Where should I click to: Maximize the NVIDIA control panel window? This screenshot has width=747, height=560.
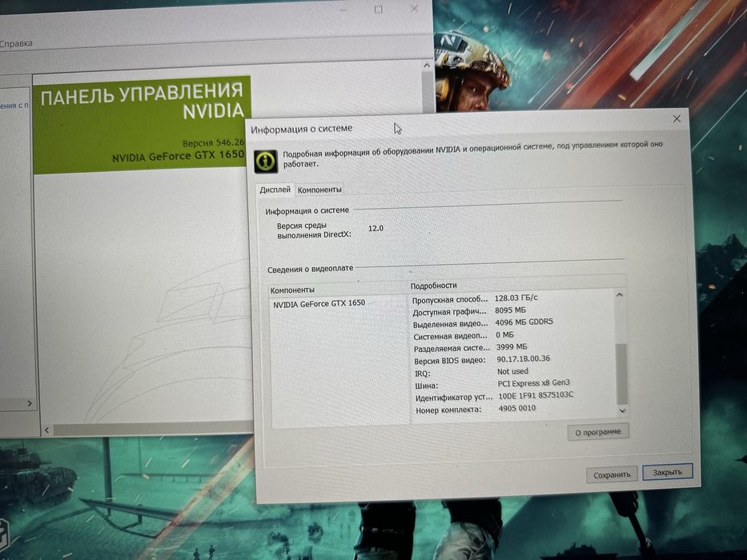pyautogui.click(x=378, y=10)
